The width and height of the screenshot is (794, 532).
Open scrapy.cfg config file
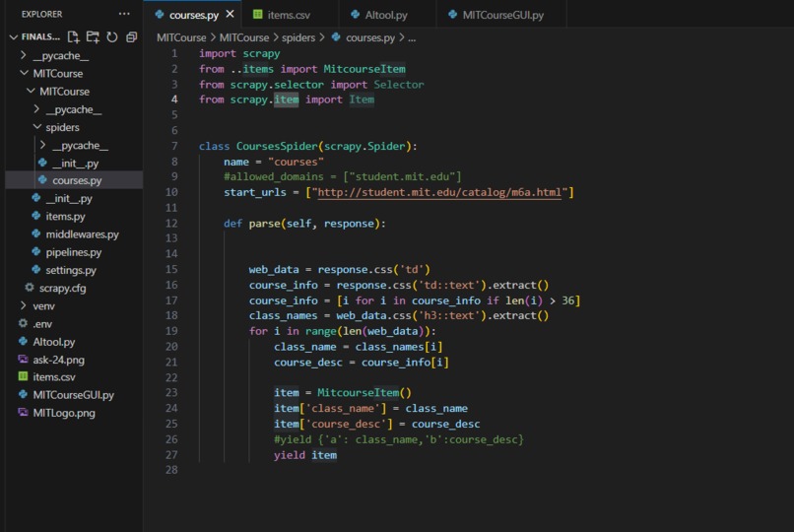click(62, 288)
